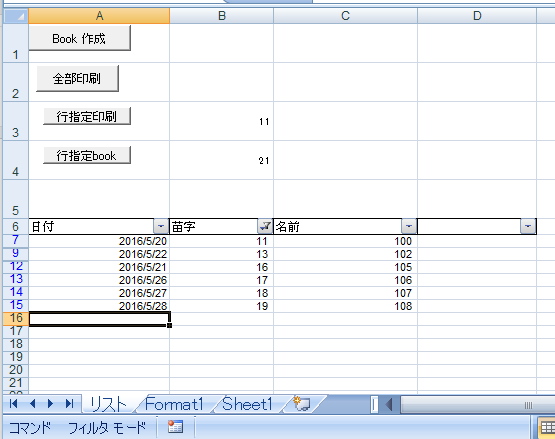
Task: Select the cell with date 2016/5/27
Action: click(99, 293)
